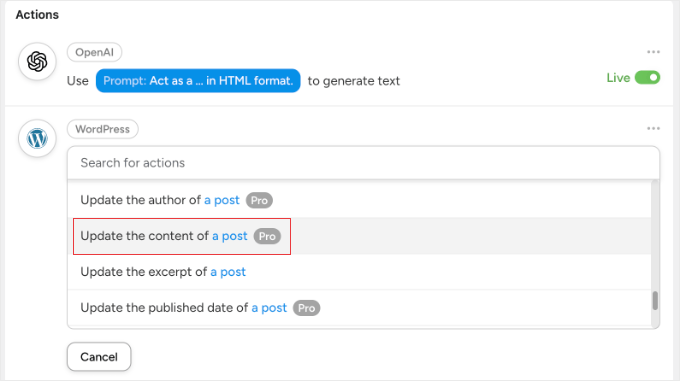Select Update the content of a post
Image resolution: width=680 pixels, height=381 pixels.
(359, 236)
